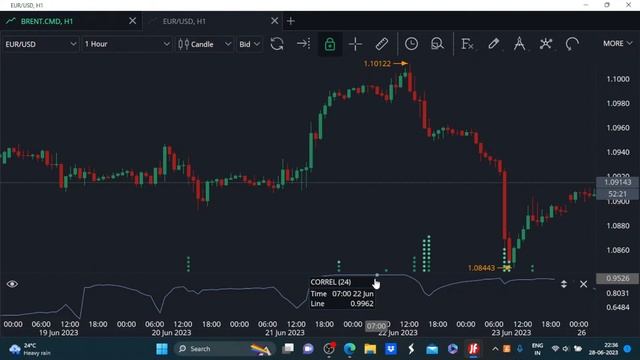Open the Bid price side dropdown
640x360 pixels.
pyautogui.click(x=249, y=44)
